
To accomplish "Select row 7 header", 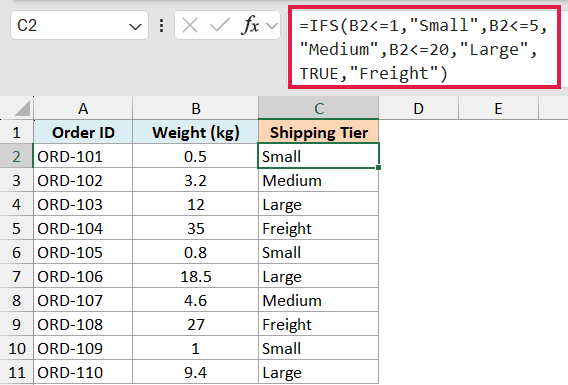I will 17,276.
